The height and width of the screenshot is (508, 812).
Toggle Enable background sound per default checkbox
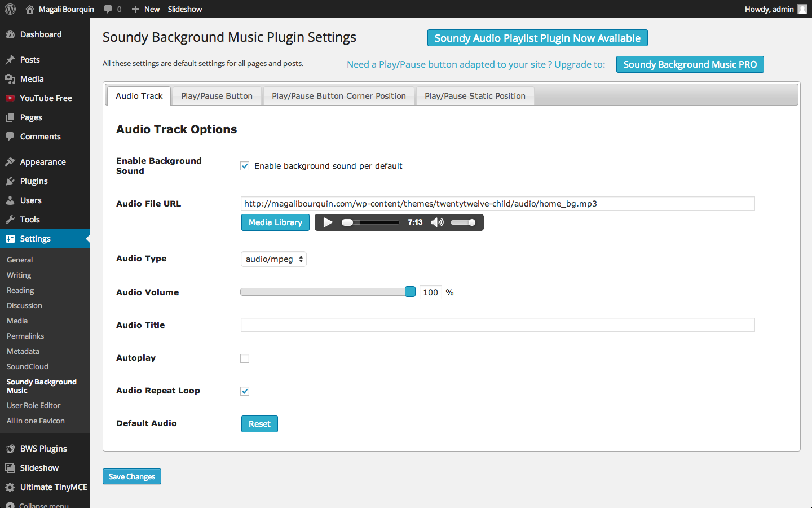pyautogui.click(x=245, y=166)
